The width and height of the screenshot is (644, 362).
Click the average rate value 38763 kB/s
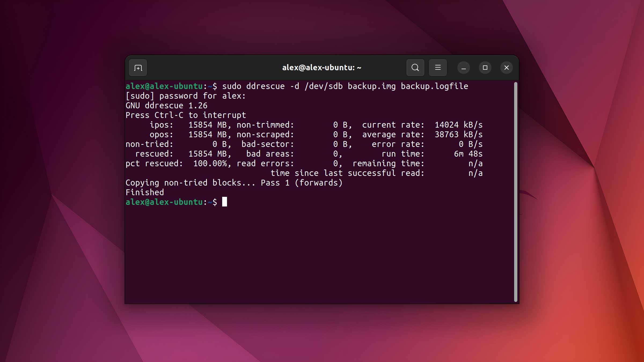(459, 134)
